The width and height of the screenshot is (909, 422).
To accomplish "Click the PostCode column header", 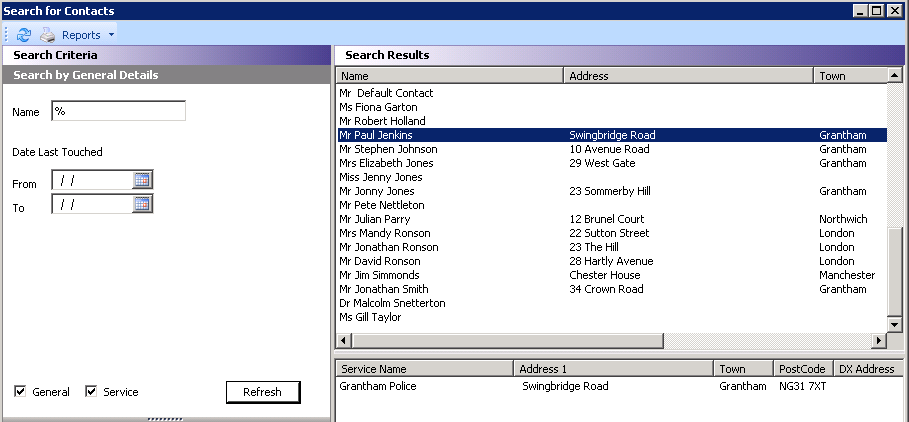I will click(x=803, y=369).
